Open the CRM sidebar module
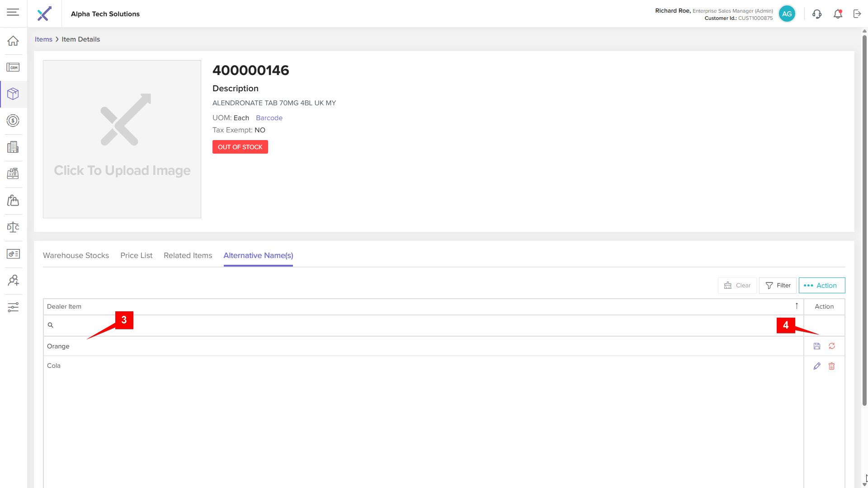 (13, 68)
